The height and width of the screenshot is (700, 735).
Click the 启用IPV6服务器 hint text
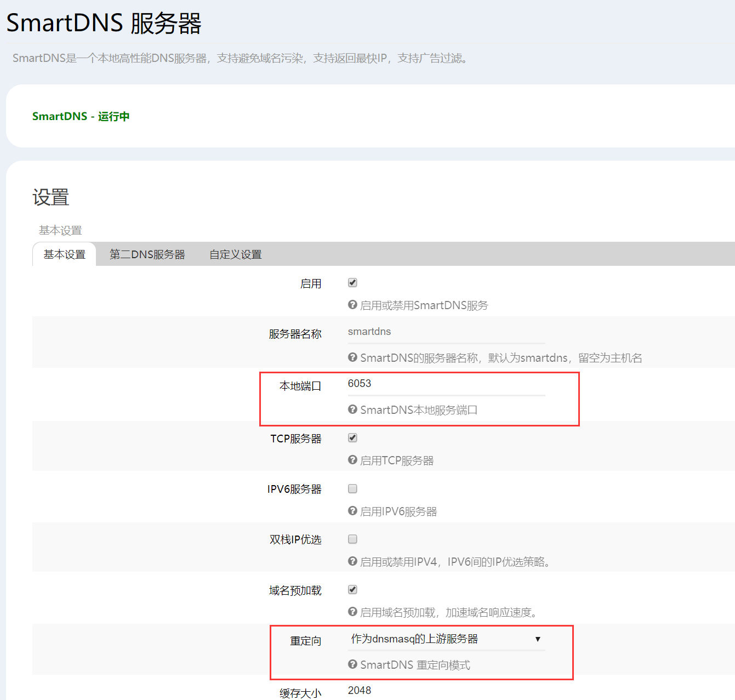point(398,511)
